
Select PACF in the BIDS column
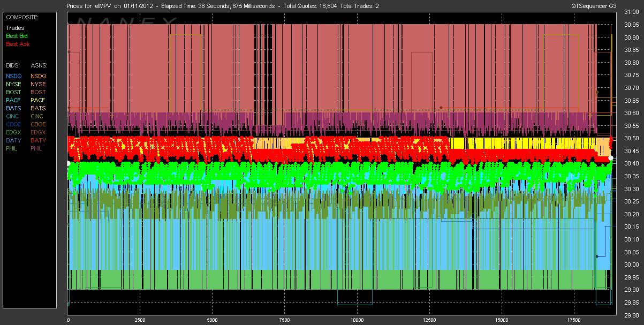pyautogui.click(x=13, y=100)
